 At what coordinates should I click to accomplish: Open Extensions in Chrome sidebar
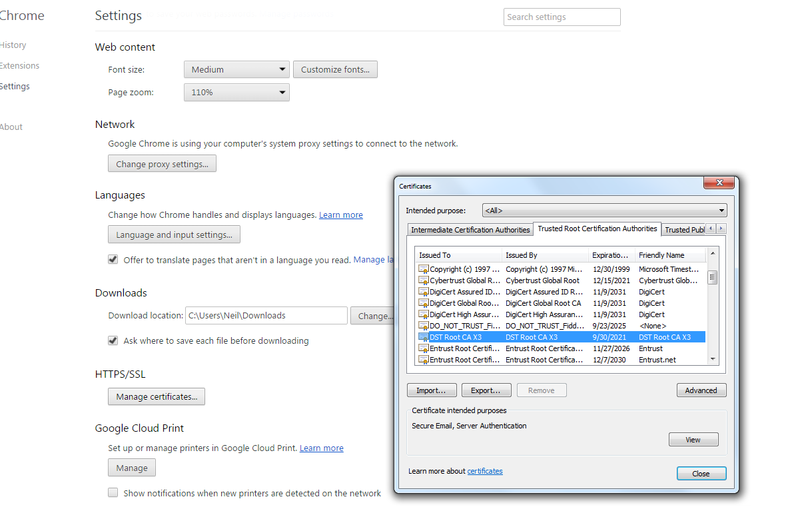(19, 66)
